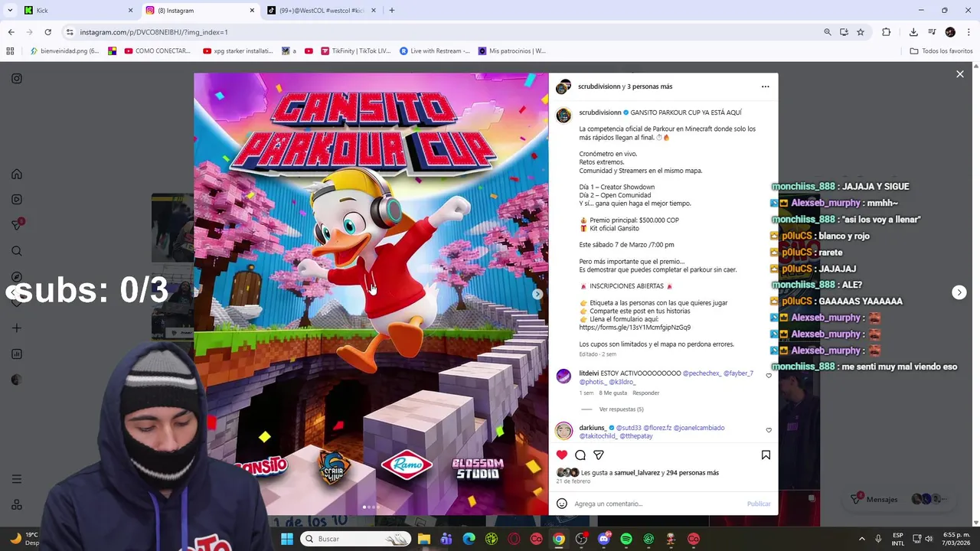Like darkiuns_'s comment with small heart
Image resolution: width=980 pixels, height=551 pixels.
[x=769, y=430]
